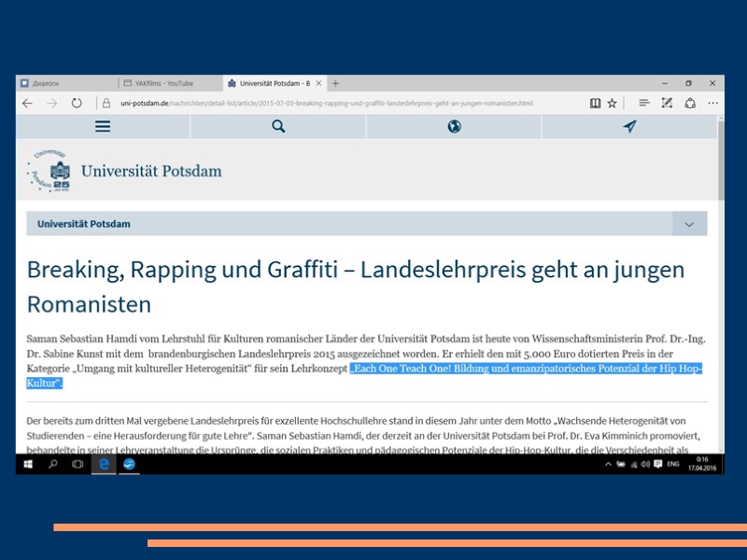Click the volume speaker tray icon

645,464
